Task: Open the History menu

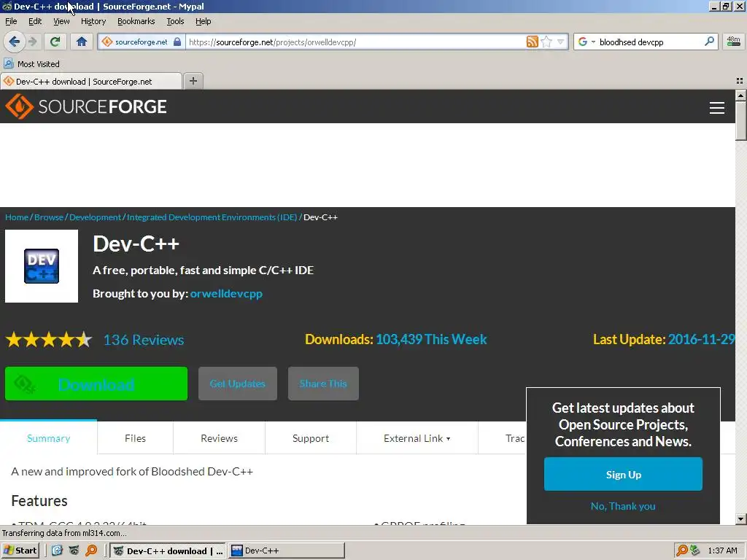Action: pyautogui.click(x=93, y=21)
